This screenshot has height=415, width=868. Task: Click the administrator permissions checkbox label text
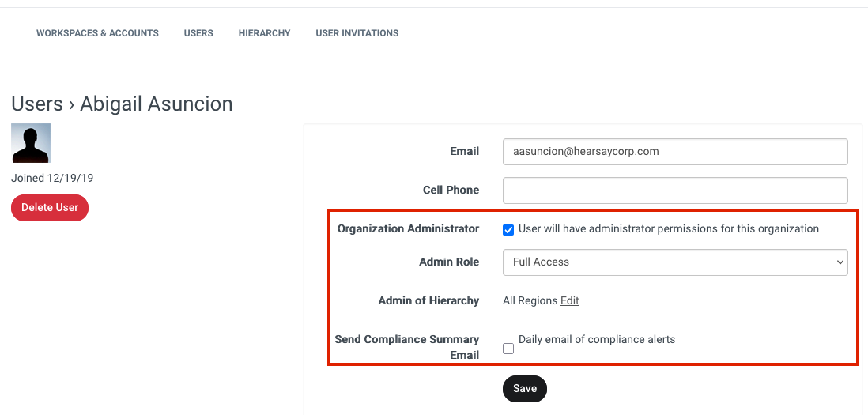[669, 228]
